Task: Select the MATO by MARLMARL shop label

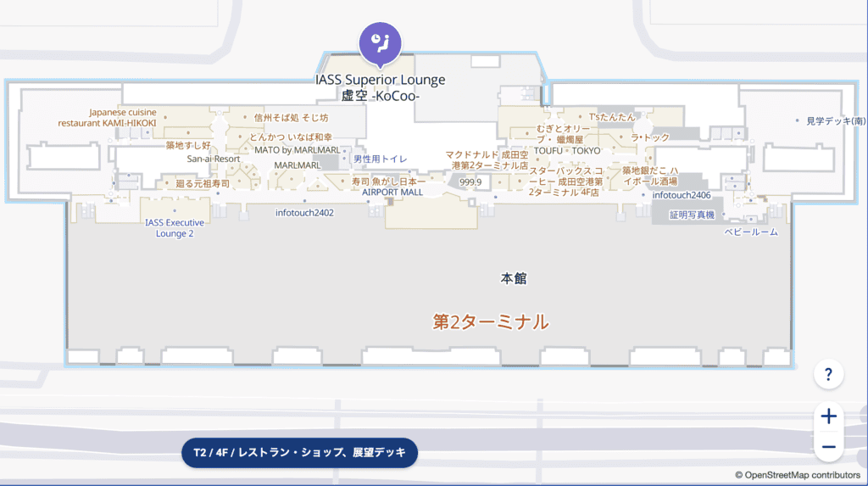Action: click(x=298, y=150)
